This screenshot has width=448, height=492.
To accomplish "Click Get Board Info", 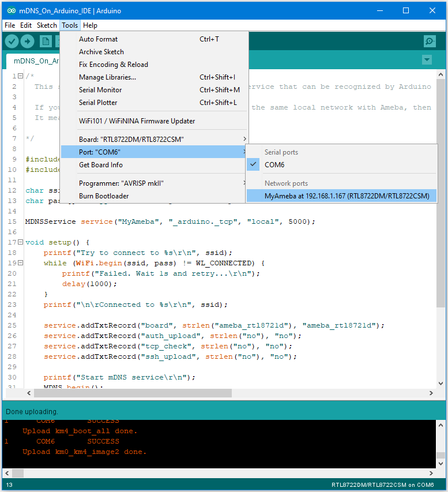I will click(154, 165).
